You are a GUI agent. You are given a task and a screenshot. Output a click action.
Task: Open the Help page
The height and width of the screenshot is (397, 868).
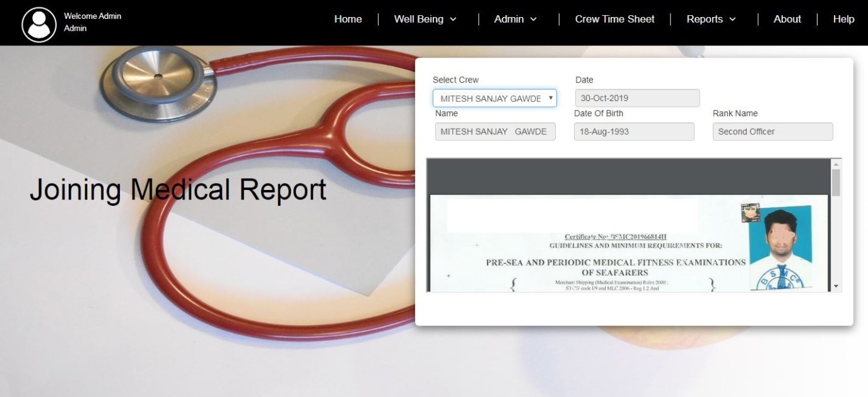pos(843,19)
